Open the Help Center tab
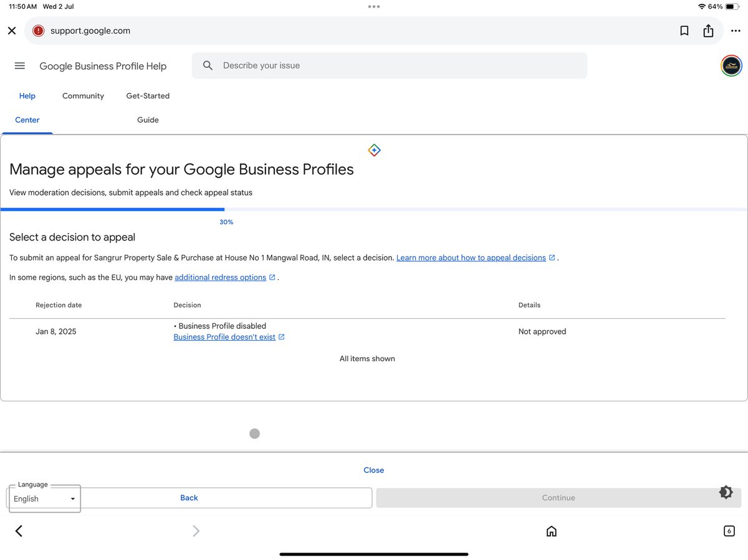This screenshot has width=748, height=560. pos(27,108)
